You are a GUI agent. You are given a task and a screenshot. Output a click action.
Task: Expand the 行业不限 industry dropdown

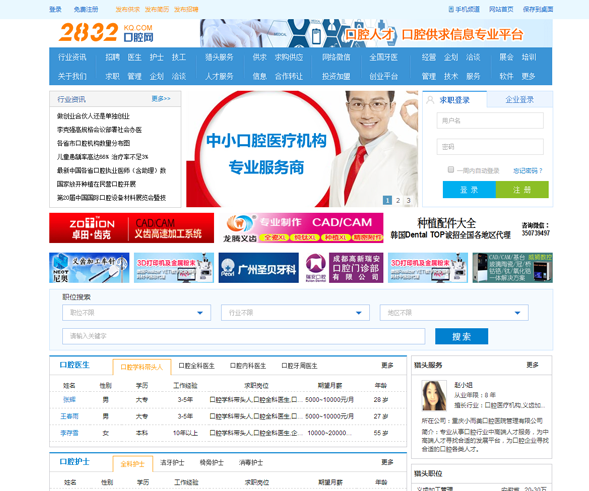click(x=295, y=313)
